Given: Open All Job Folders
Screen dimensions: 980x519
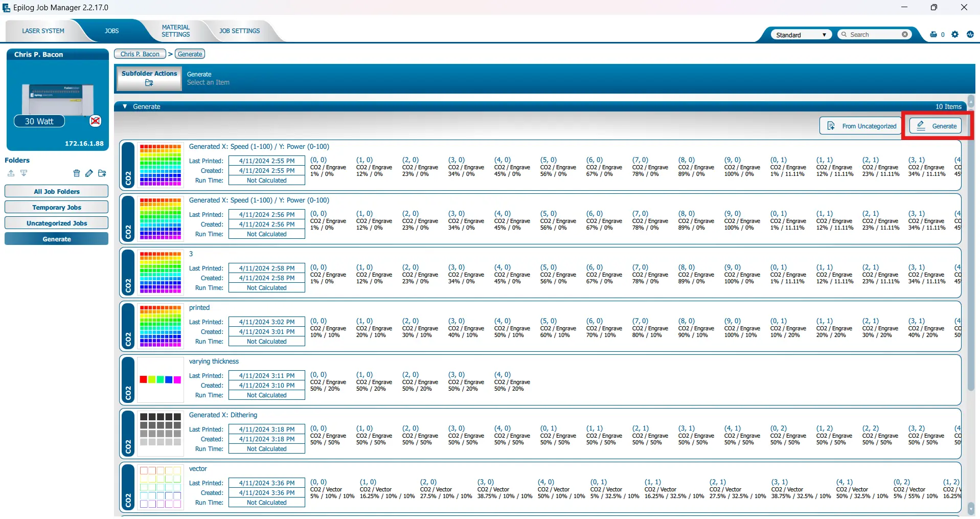Looking at the screenshot, I should 56,191.
